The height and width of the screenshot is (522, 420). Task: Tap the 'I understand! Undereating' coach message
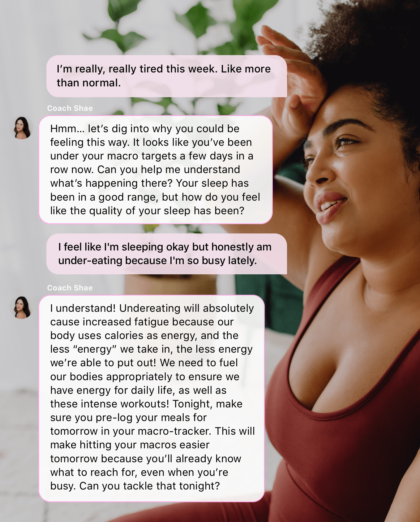(152, 398)
